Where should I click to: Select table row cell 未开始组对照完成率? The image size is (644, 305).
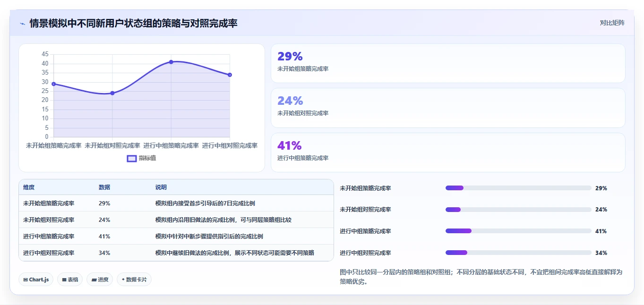pyautogui.click(x=49, y=220)
